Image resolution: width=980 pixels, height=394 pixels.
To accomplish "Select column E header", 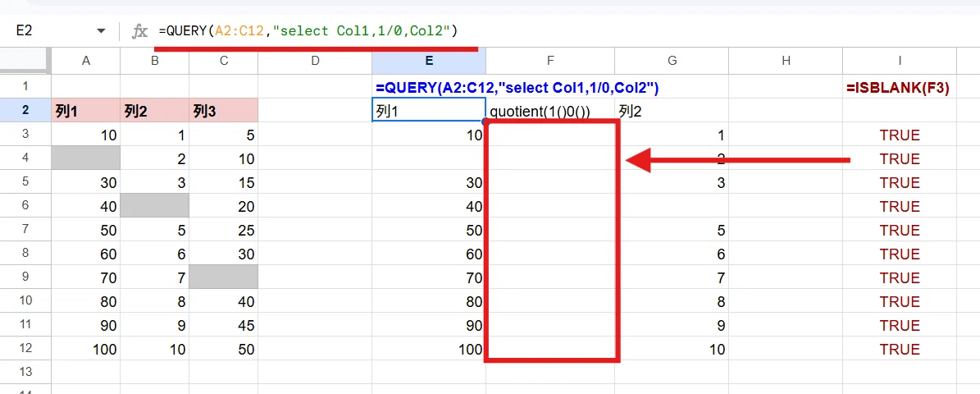I will pyautogui.click(x=429, y=60).
